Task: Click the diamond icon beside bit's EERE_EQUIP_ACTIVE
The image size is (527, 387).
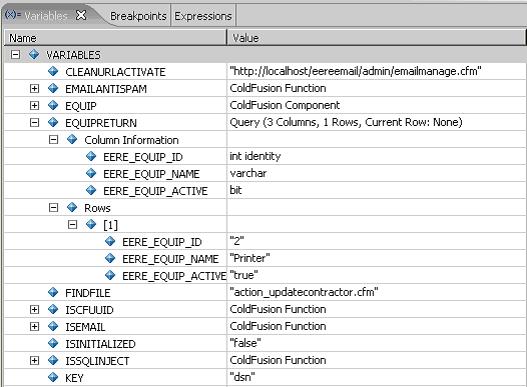Action: pyautogui.click(x=91, y=190)
